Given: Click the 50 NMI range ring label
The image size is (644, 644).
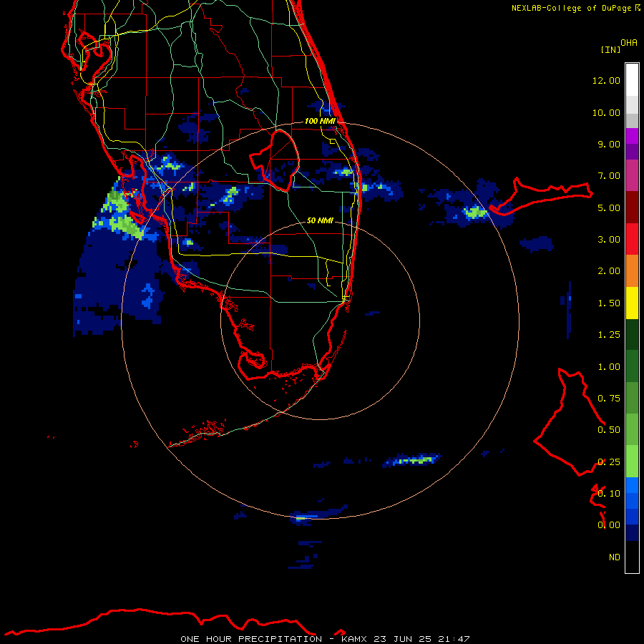Looking at the screenshot, I should click(320, 220).
